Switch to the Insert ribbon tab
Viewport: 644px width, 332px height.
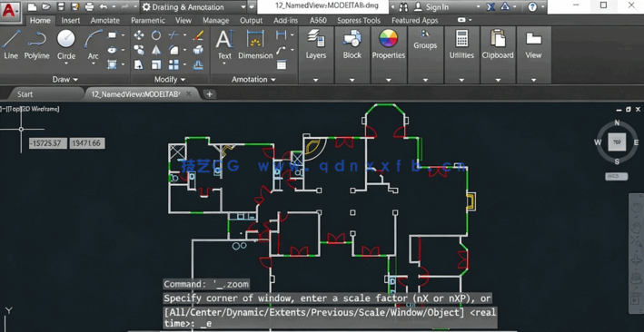(71, 20)
